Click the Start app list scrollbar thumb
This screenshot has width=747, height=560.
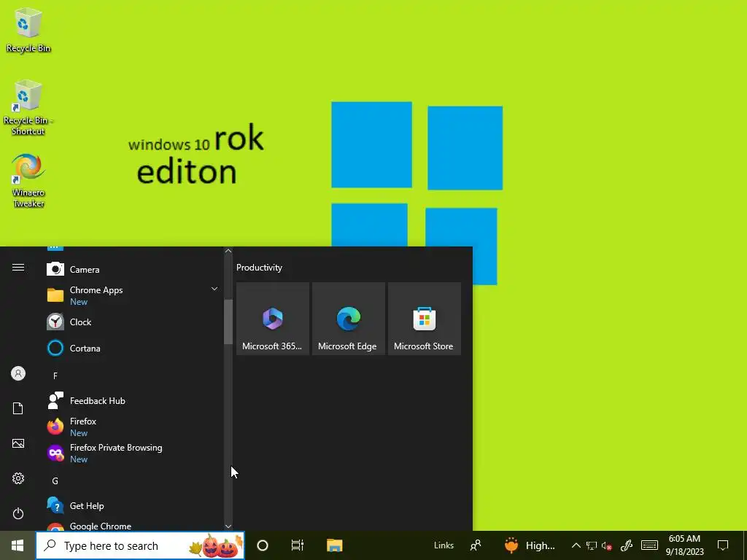point(228,322)
